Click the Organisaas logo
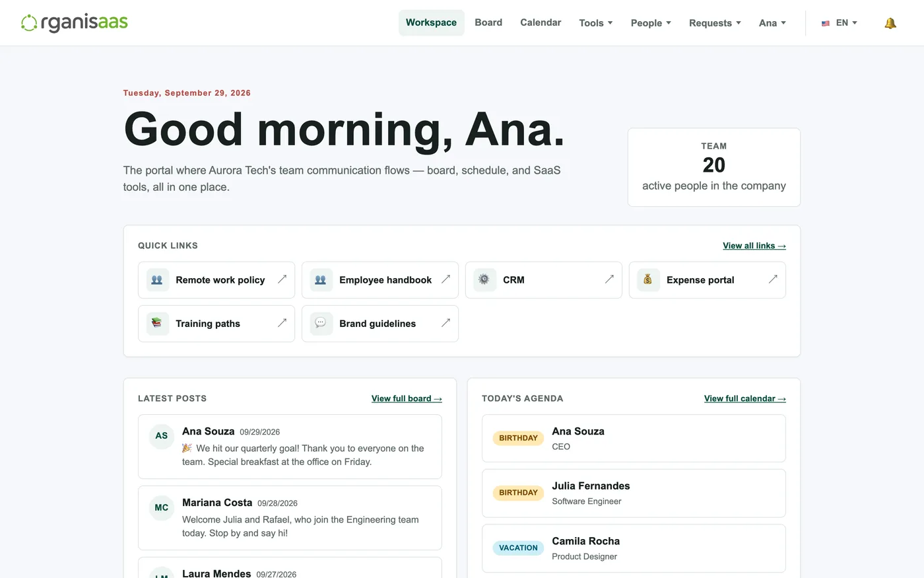Image resolution: width=924 pixels, height=578 pixels. (x=75, y=23)
